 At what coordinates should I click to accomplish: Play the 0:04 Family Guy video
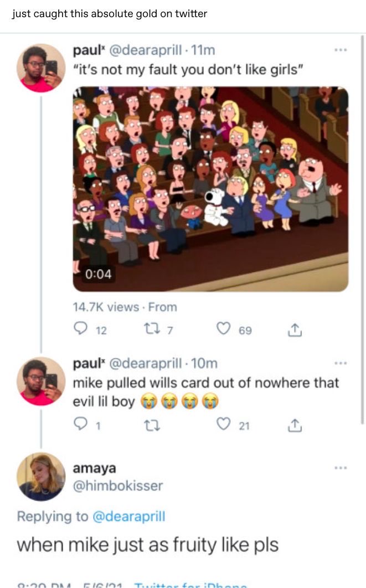(x=210, y=189)
